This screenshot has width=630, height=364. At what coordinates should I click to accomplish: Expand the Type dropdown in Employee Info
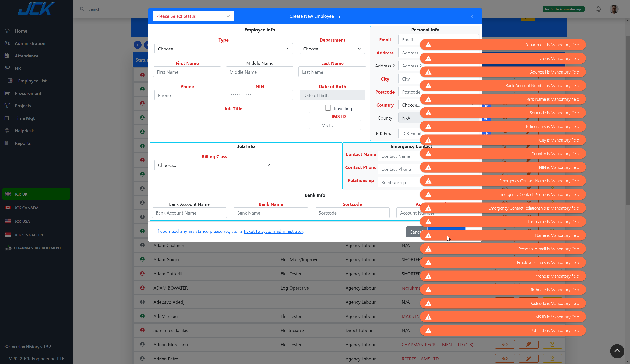[x=223, y=49]
